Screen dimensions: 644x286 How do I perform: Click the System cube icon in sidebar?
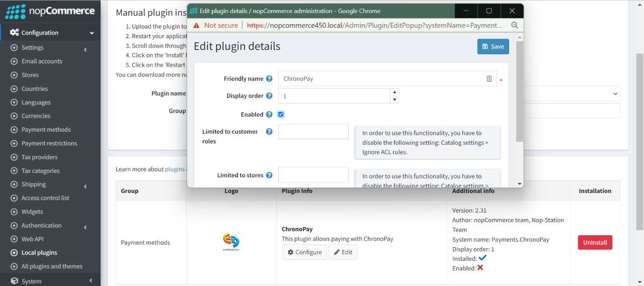pos(14,281)
